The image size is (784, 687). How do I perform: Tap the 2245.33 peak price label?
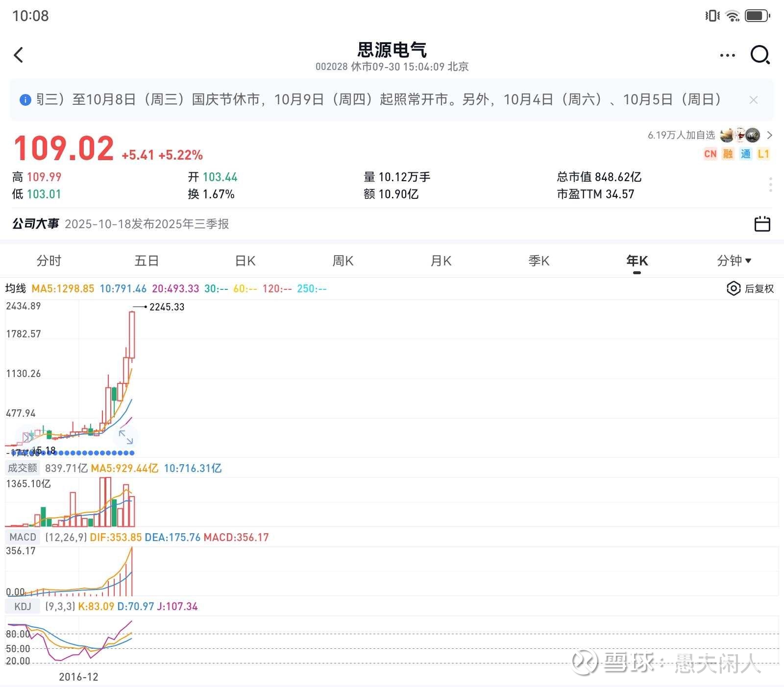coord(167,307)
